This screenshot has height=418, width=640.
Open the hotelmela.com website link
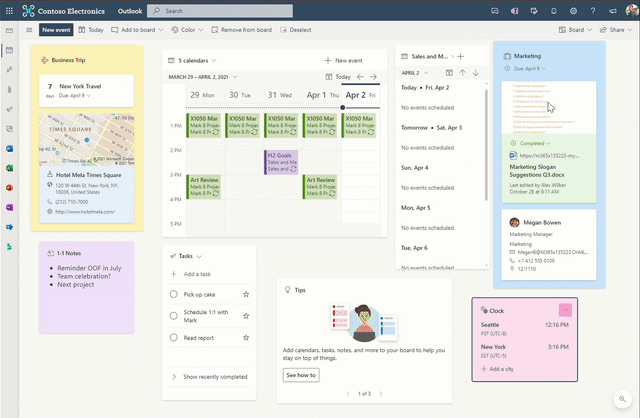[x=85, y=211]
